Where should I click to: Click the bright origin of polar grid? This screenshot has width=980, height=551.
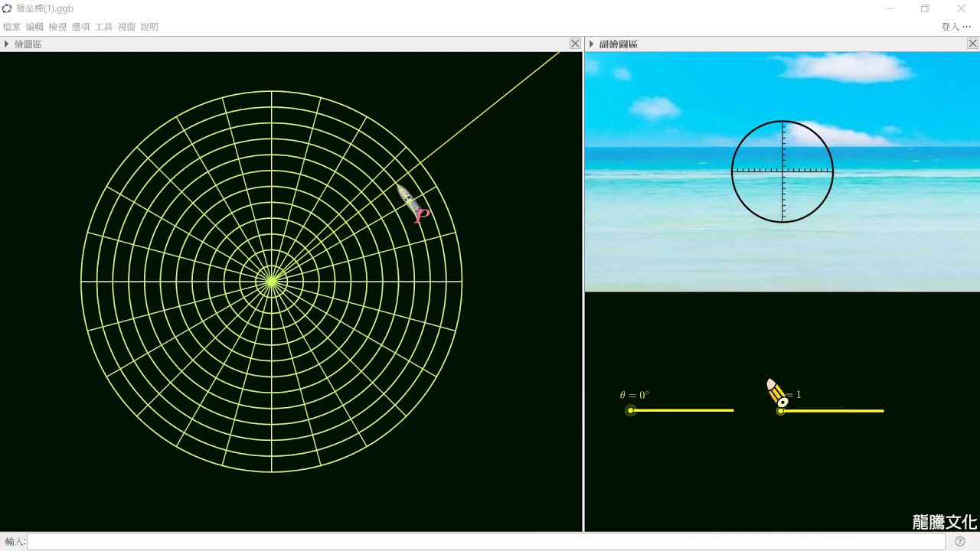pyautogui.click(x=272, y=282)
